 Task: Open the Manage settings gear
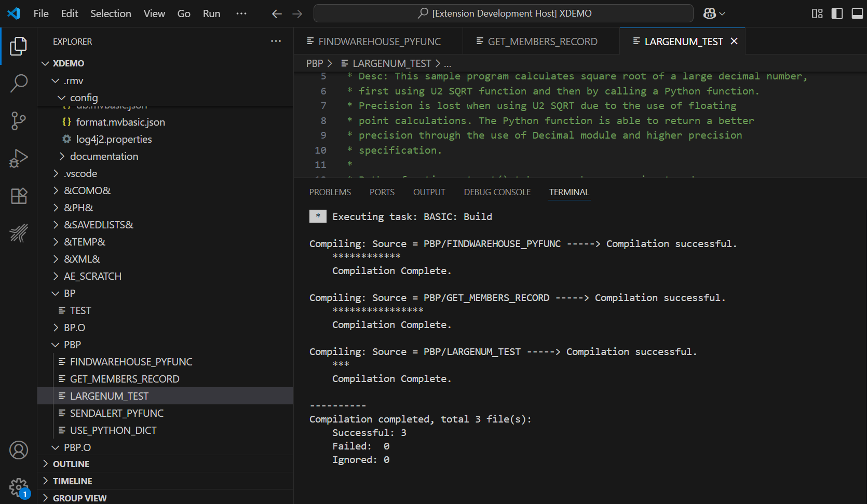pos(19,487)
